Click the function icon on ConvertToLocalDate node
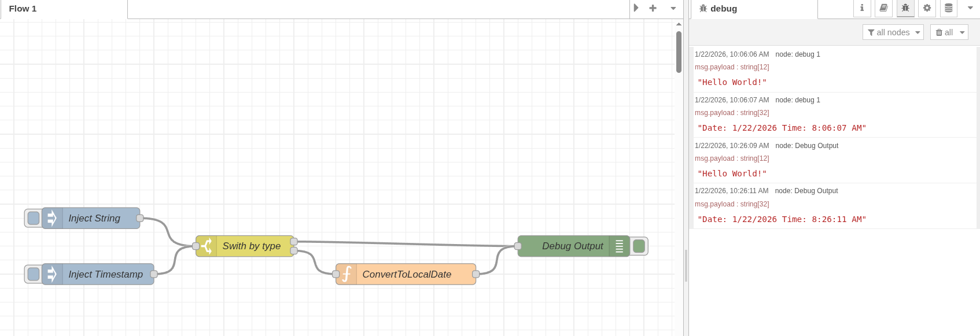This screenshot has width=980, height=336. 347,274
